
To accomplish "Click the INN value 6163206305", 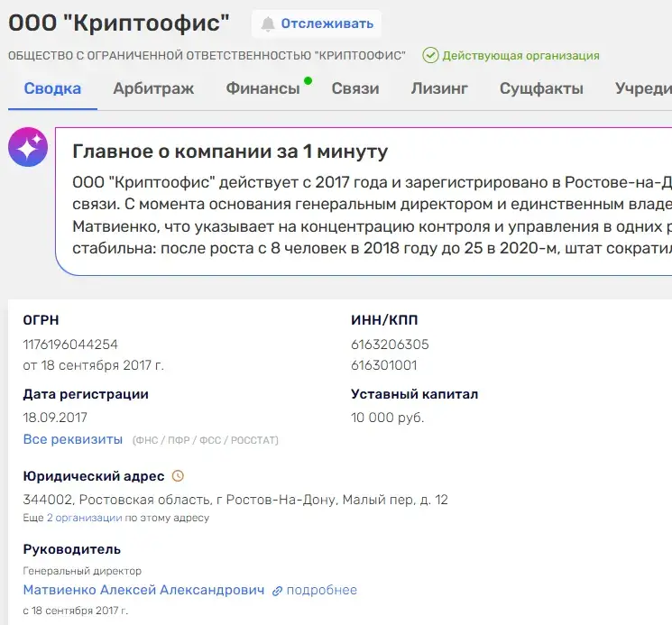I will [390, 345].
